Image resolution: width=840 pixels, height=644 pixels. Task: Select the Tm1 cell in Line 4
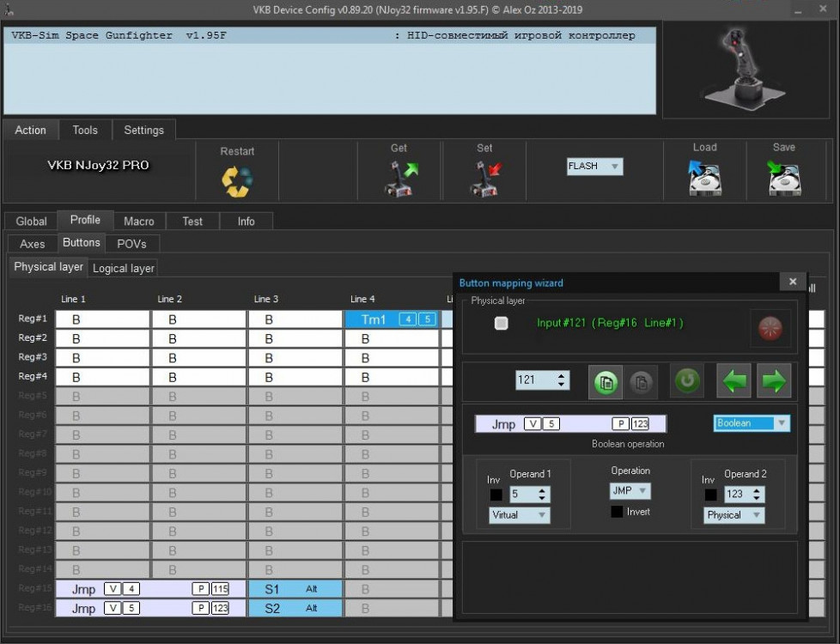(374, 319)
